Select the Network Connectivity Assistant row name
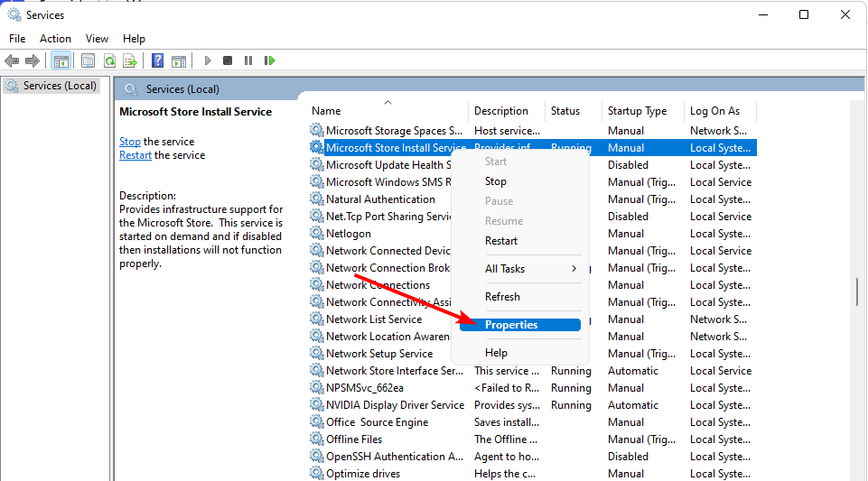The width and height of the screenshot is (868, 481). 388,302
